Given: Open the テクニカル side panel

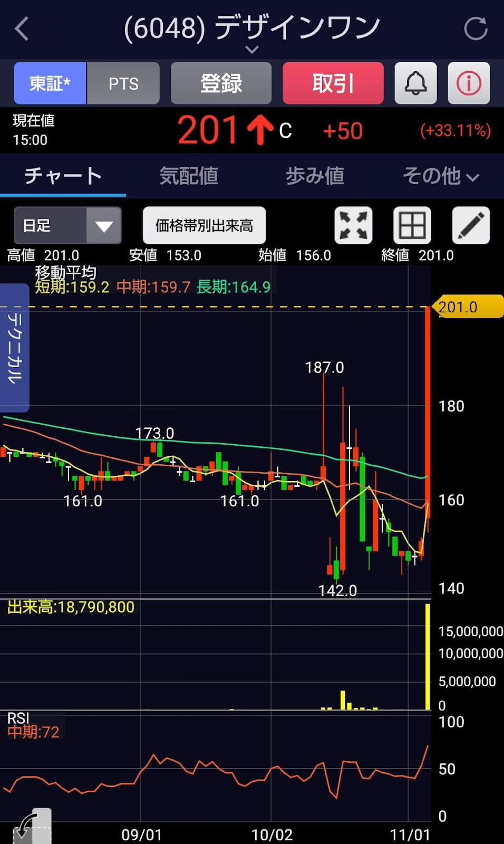Looking at the screenshot, I should tap(14, 348).
